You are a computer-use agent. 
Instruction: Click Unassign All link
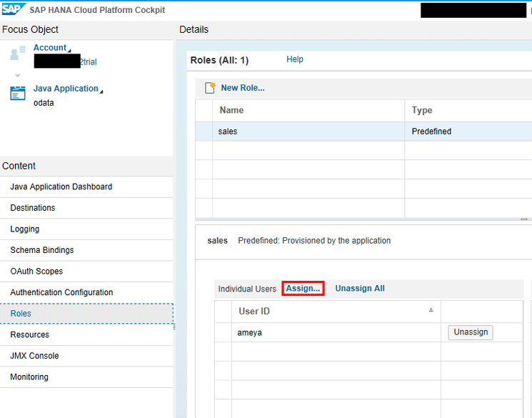[360, 288]
